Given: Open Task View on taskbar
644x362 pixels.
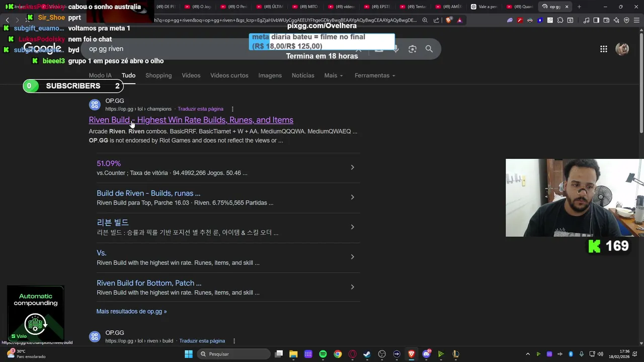Looking at the screenshot, I should point(279,354).
